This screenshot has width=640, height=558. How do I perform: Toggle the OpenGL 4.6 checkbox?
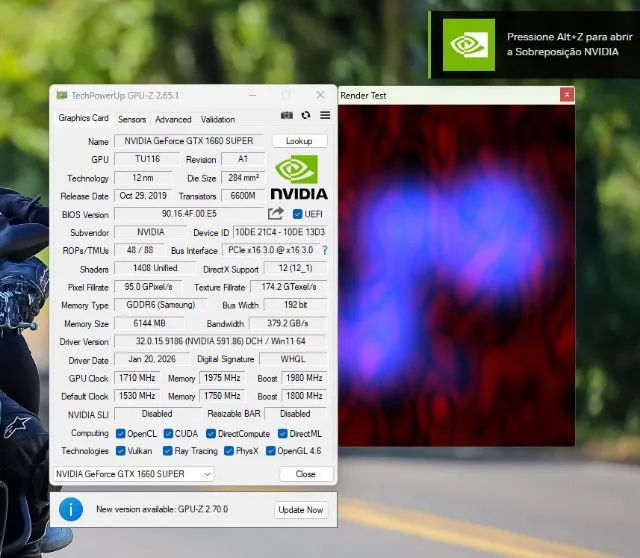click(270, 451)
